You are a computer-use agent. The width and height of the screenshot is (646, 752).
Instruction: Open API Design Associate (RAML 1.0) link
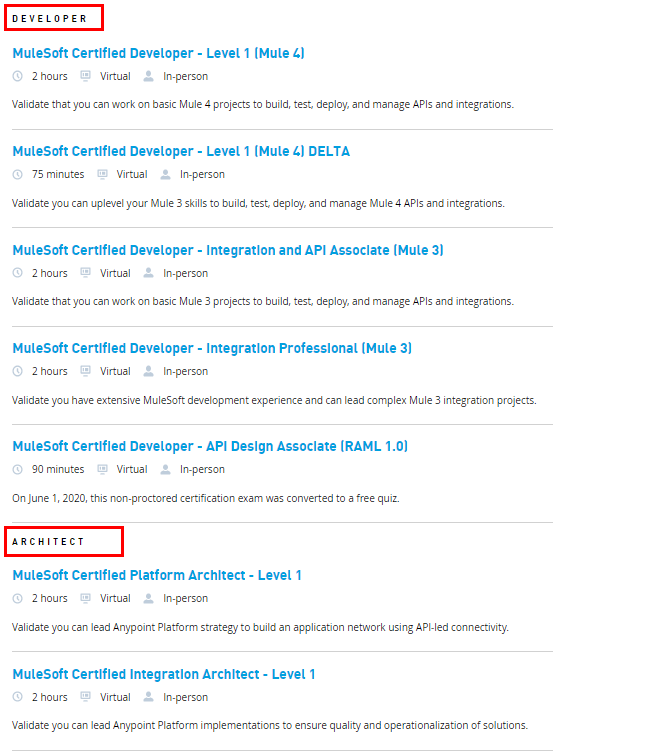coord(210,446)
